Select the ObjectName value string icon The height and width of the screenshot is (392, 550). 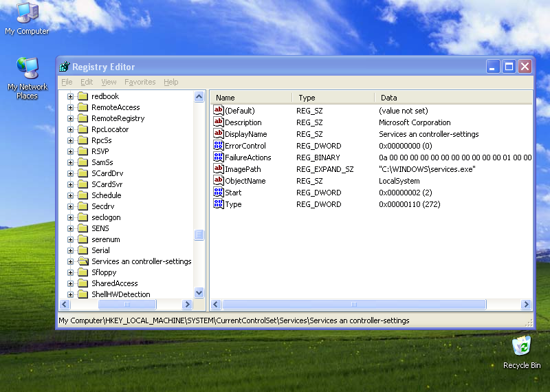[218, 180]
